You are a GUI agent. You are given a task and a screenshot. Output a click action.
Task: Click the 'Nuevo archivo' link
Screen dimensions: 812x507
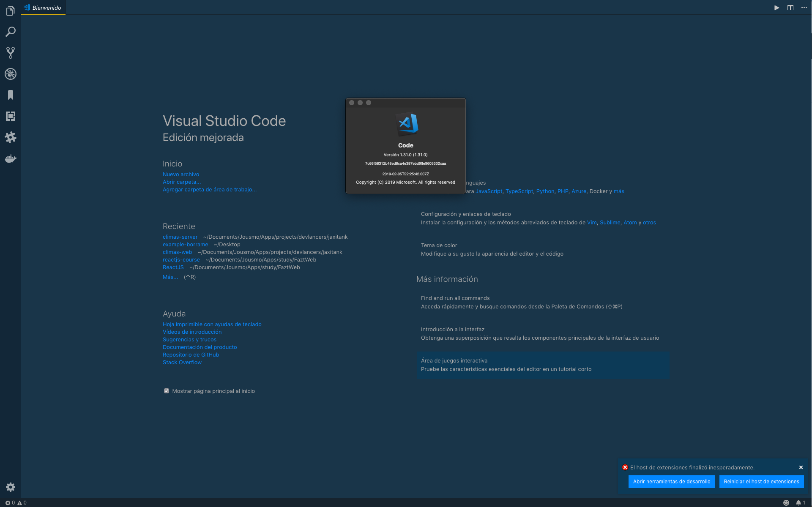point(181,174)
